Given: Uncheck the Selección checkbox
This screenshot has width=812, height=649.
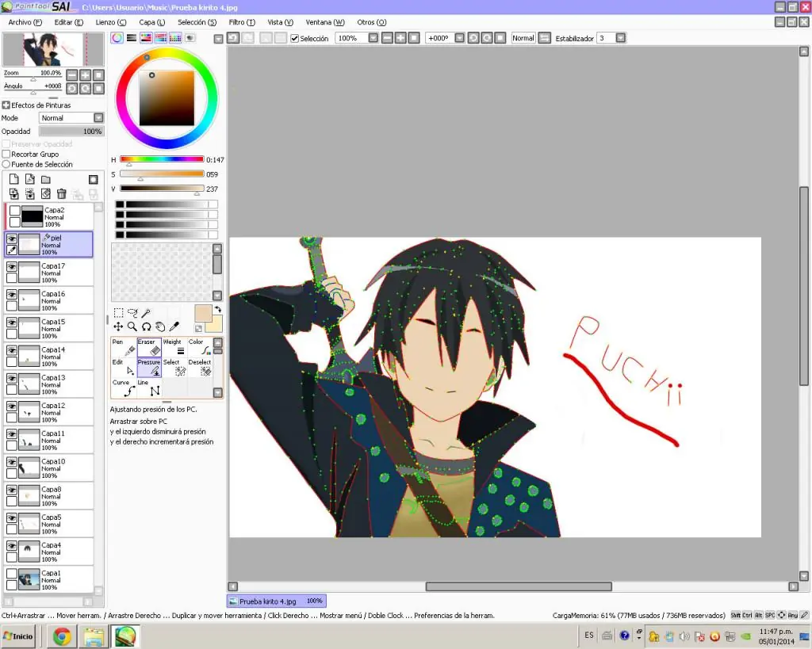Looking at the screenshot, I should (295, 38).
